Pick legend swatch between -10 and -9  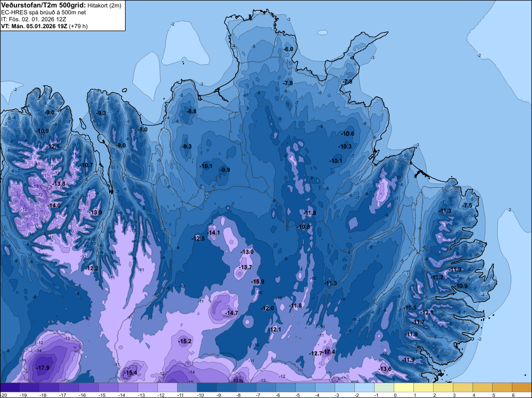pyautogui.click(x=206, y=387)
